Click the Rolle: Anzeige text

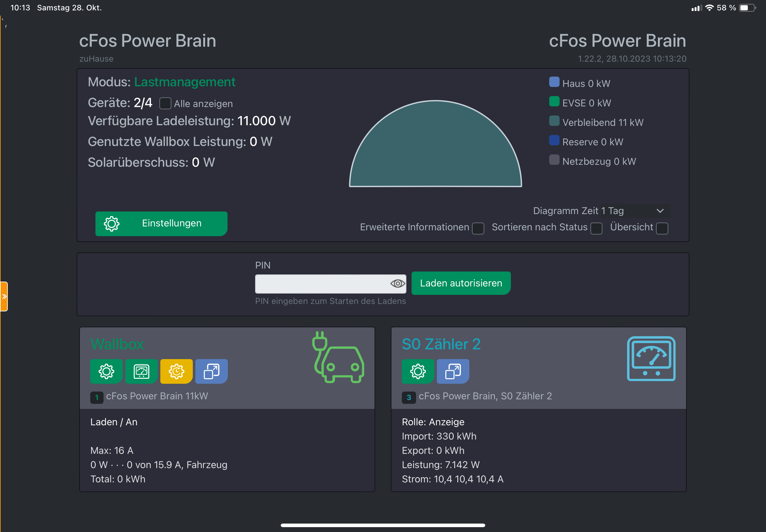coord(433,422)
